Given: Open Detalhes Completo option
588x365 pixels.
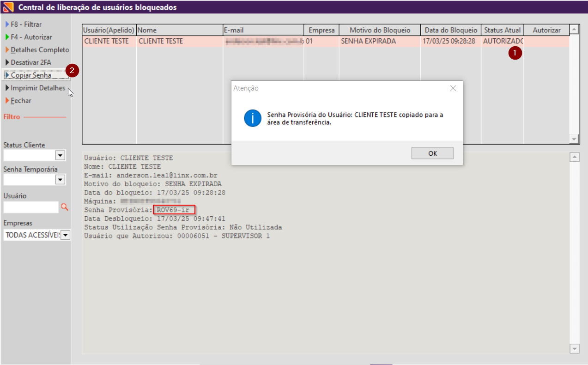Looking at the screenshot, I should click(x=40, y=49).
